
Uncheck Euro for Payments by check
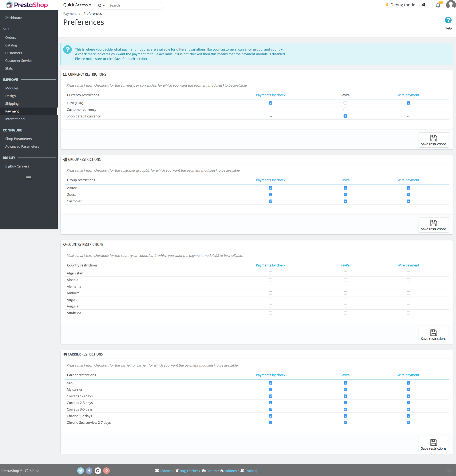271,103
